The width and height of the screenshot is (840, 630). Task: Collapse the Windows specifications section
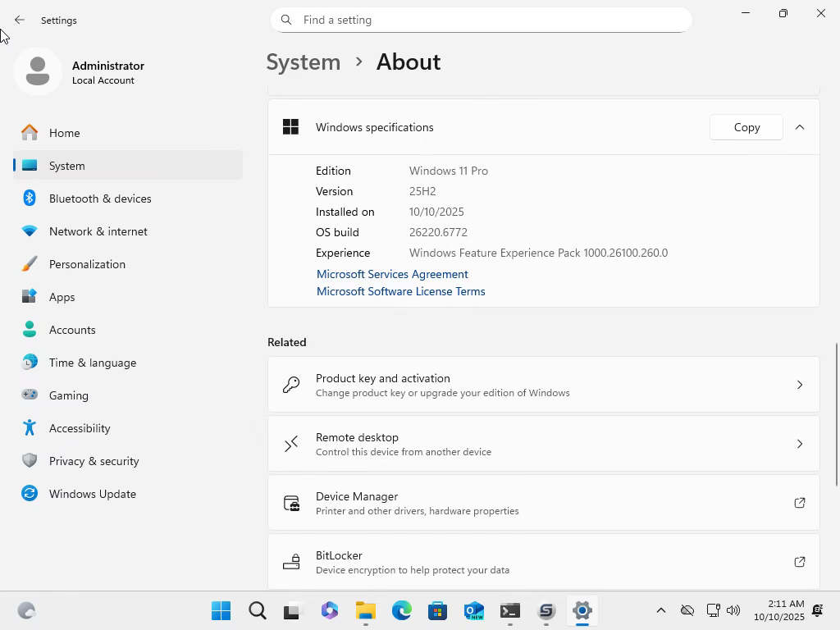[x=799, y=127]
